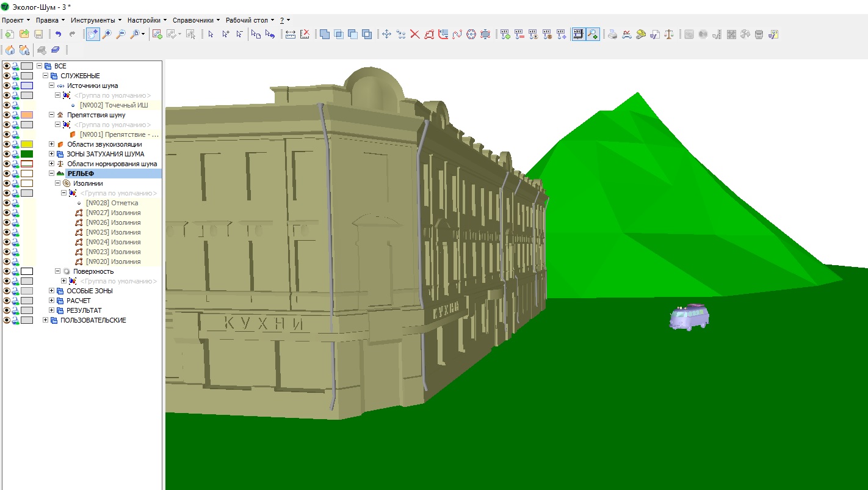
Task: Toggle visibility of Препятствия шуму layer
Action: tap(7, 115)
